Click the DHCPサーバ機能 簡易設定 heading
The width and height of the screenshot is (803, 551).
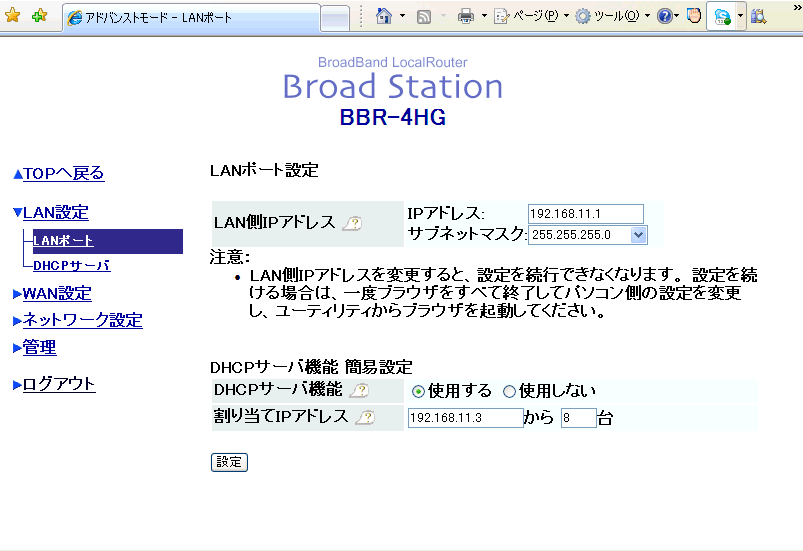[311, 367]
